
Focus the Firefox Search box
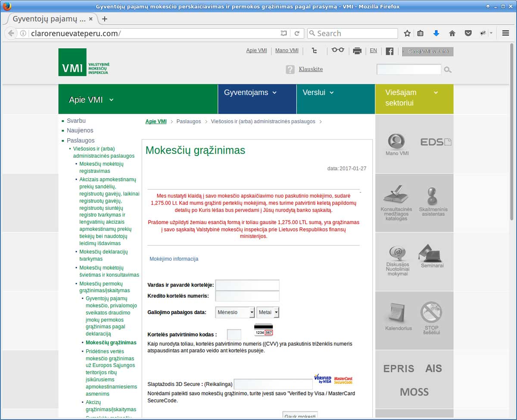353,33
